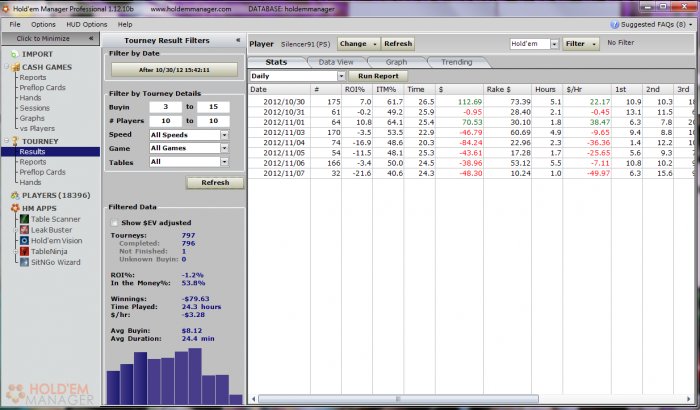Switch to the Graph tab

click(x=396, y=61)
